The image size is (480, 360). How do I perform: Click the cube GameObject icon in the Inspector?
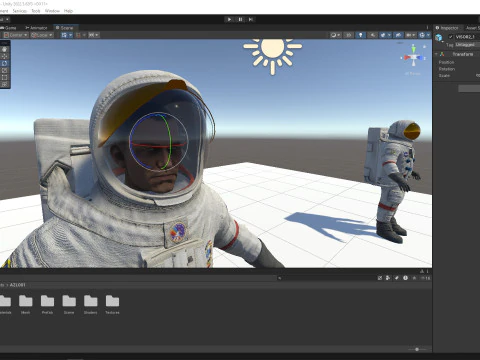tap(439, 38)
